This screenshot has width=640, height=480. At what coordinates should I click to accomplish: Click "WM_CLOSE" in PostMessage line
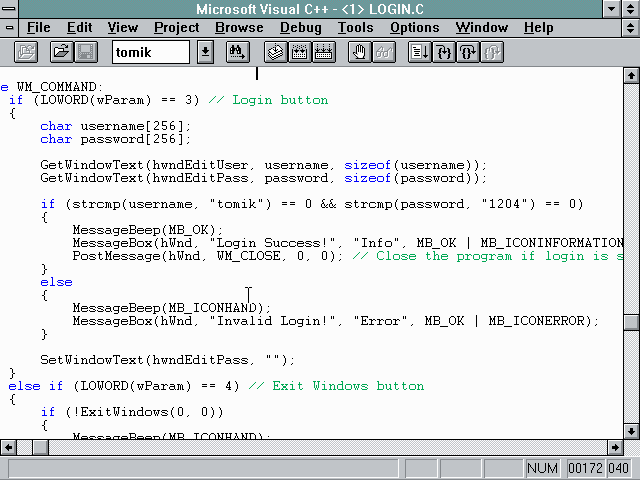(248, 256)
